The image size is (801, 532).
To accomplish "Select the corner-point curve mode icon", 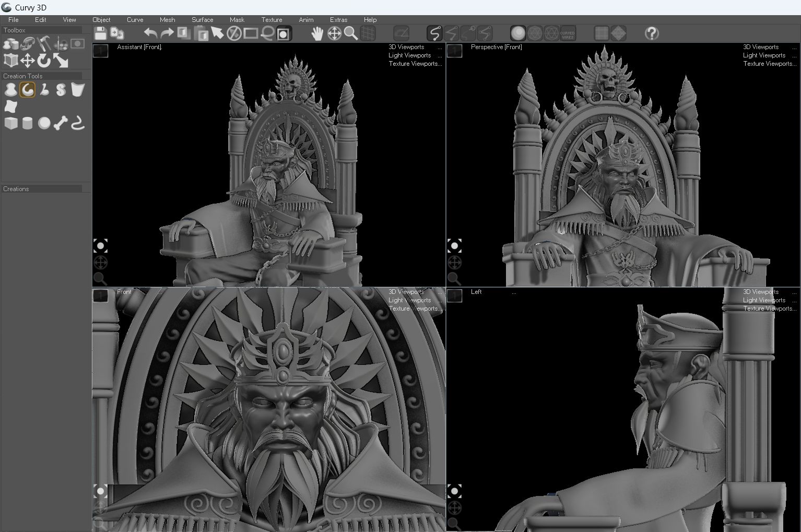I will click(452, 33).
